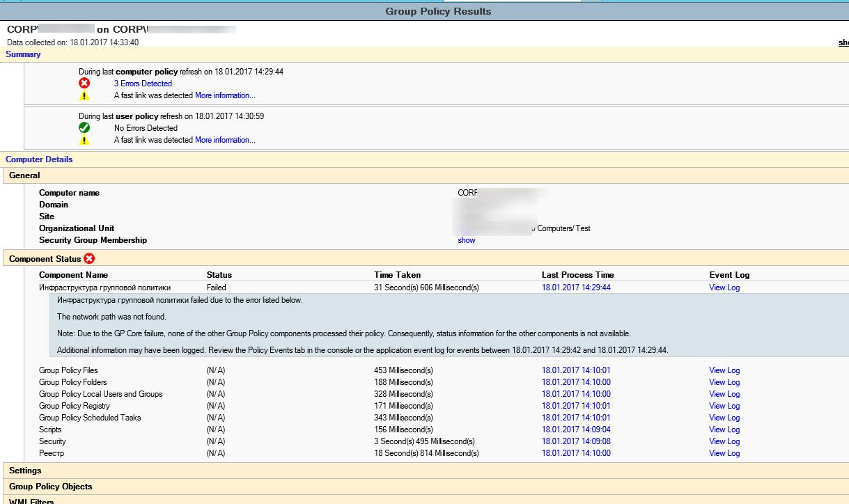Show Security Group Membership
This screenshot has height=504, width=849.
466,240
